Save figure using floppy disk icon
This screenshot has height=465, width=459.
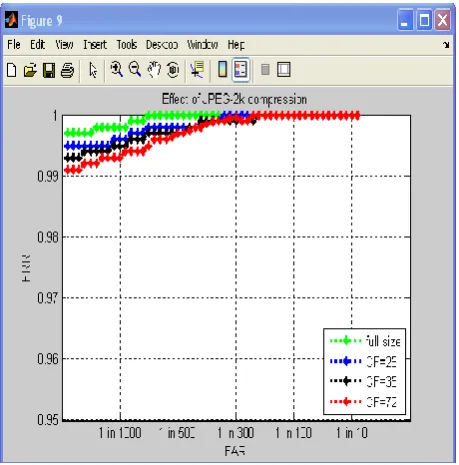49,70
